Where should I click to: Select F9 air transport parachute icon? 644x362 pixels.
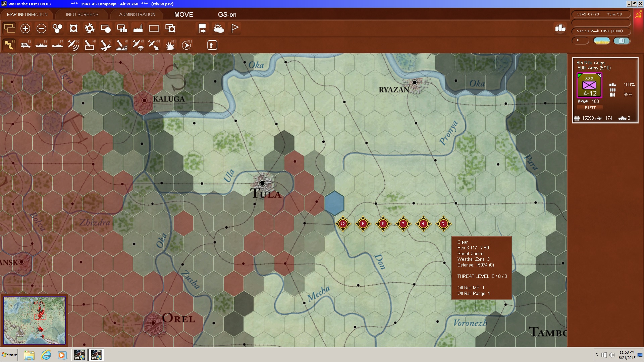click(x=138, y=45)
